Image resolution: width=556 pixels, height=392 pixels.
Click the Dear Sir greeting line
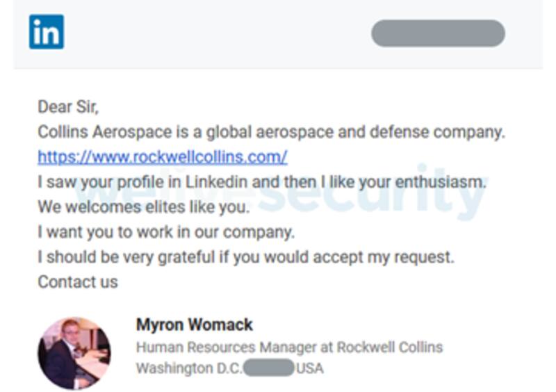(68, 107)
